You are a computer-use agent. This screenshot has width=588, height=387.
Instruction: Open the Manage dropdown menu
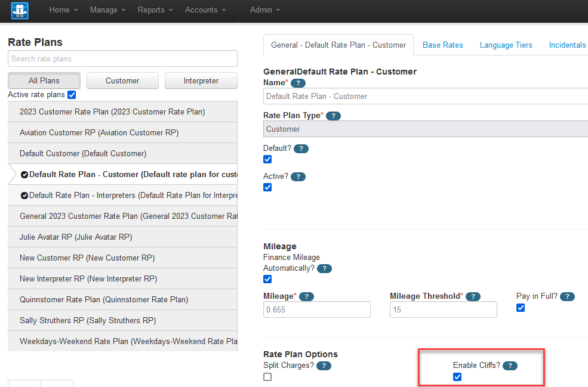pos(107,10)
